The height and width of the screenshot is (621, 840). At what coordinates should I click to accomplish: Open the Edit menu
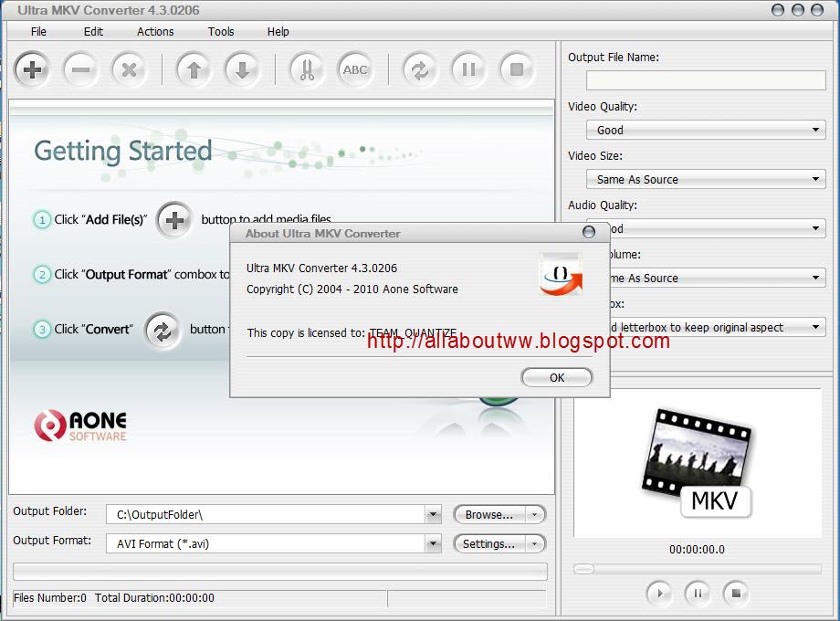[x=93, y=32]
